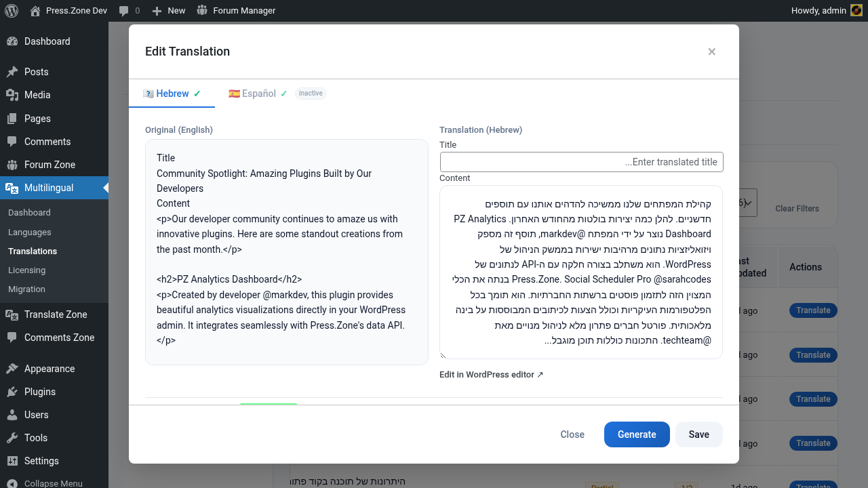Collapse the sidebar with the Collapse Menu icon
The image size is (868, 488).
pos(12,483)
